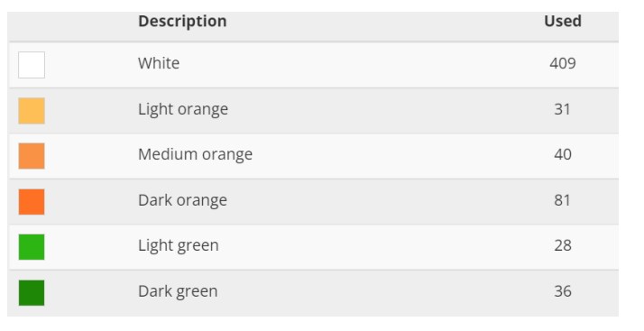
Task: Click the Light orange description label
Action: (x=183, y=110)
